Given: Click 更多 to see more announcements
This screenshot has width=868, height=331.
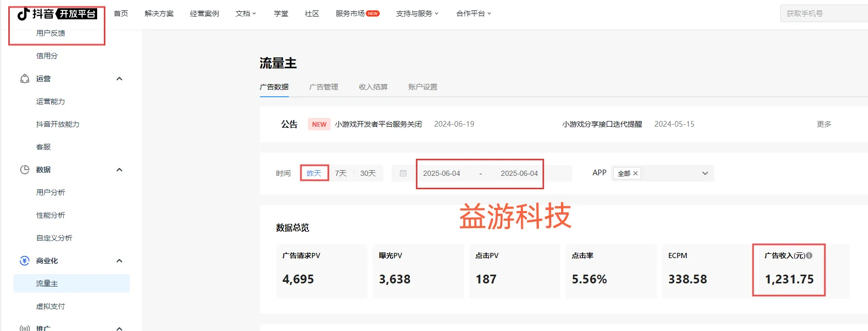Looking at the screenshot, I should 824,124.
